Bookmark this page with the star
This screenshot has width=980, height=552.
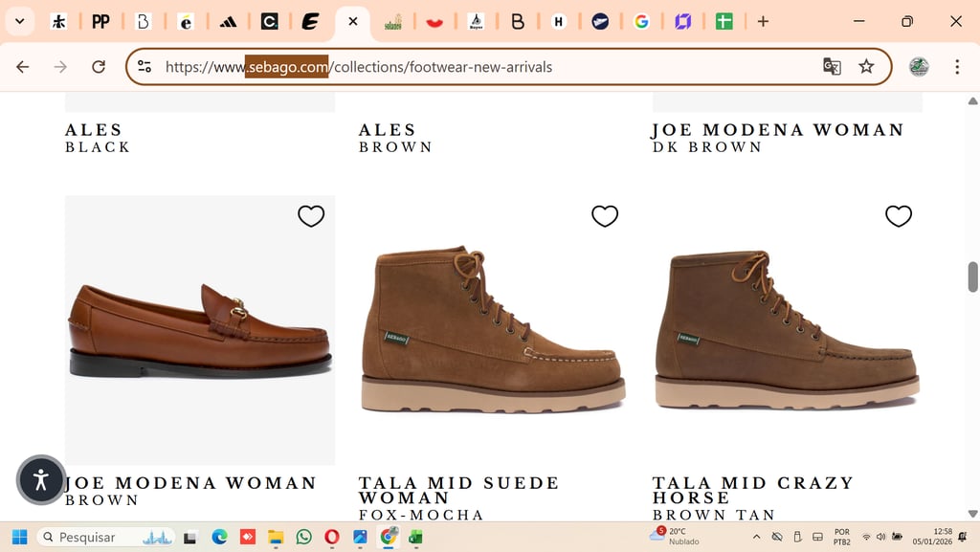865,67
